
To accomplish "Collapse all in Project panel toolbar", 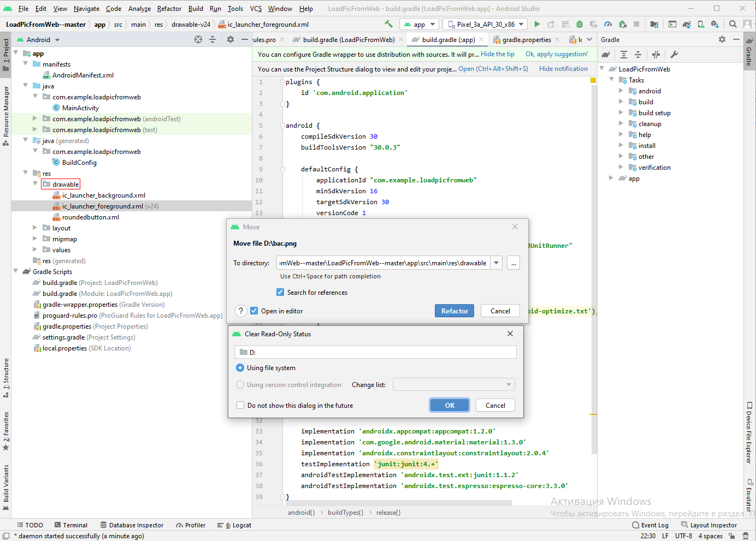I will click(x=212, y=39).
